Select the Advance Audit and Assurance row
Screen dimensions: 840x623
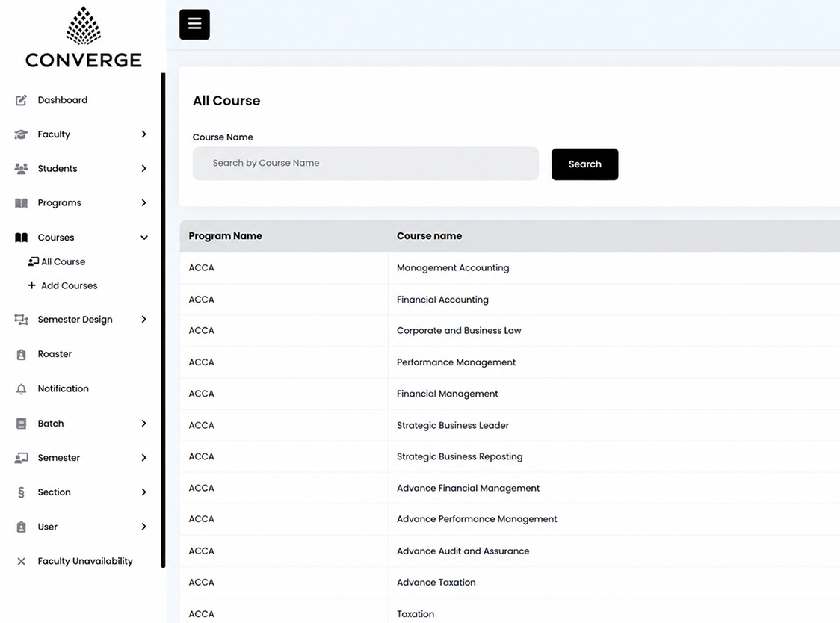510,551
